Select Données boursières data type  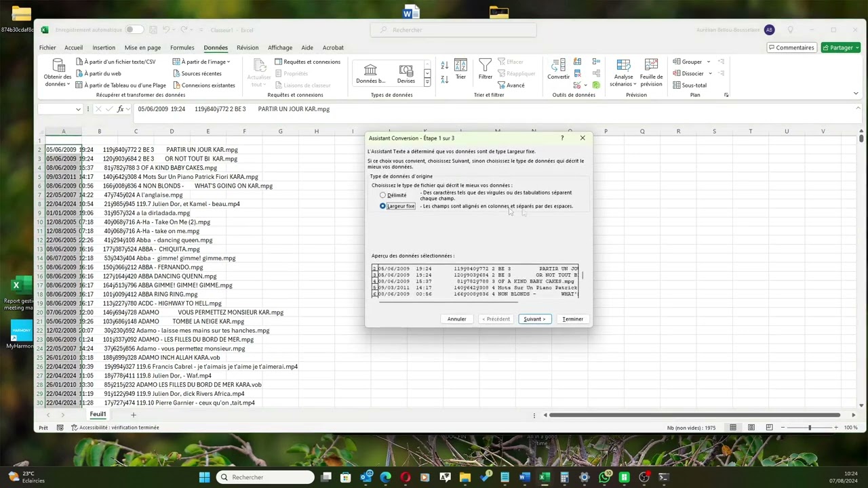tap(370, 74)
